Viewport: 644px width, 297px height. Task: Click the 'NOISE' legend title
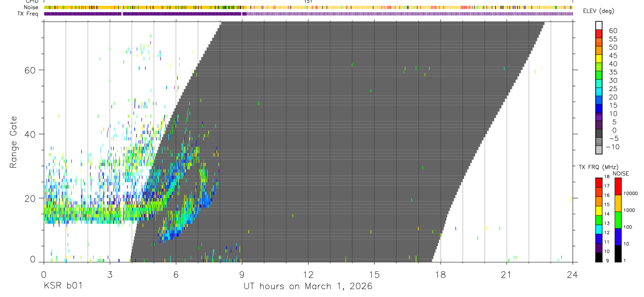point(621,173)
